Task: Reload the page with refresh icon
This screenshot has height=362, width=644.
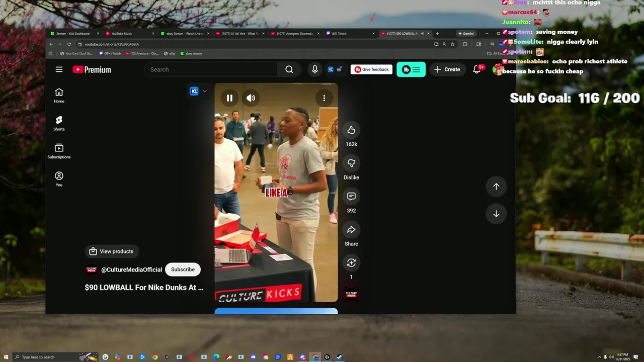Action: [68, 44]
